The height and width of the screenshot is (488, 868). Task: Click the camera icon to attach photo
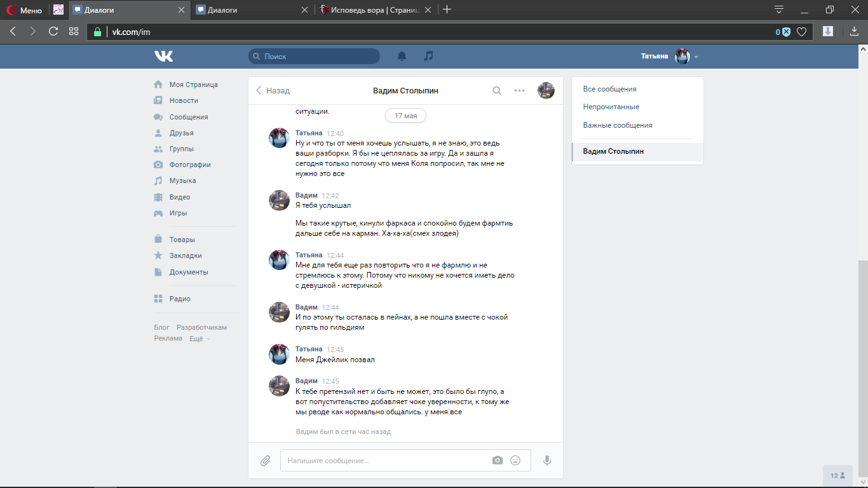pos(498,461)
